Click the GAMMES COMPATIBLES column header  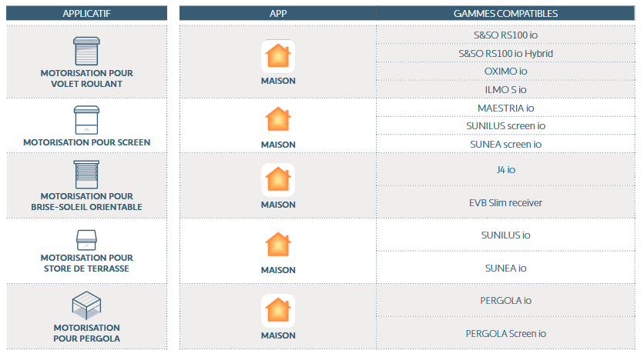click(x=505, y=14)
